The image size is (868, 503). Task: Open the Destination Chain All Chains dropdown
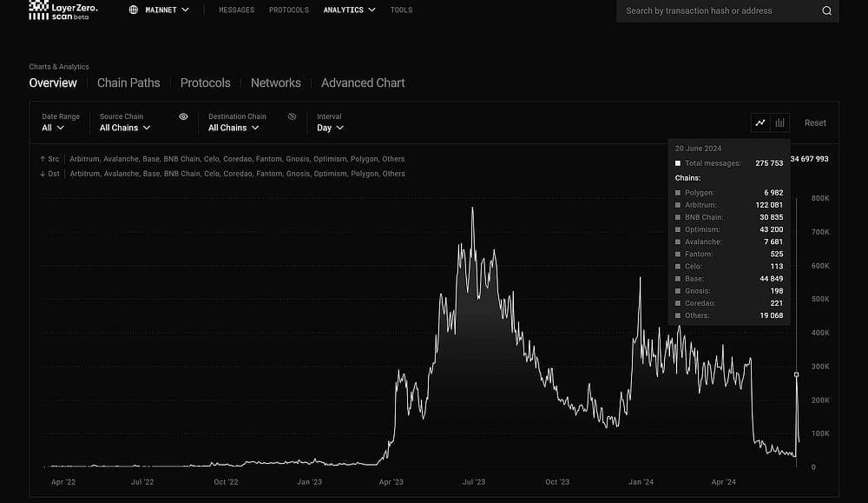pyautogui.click(x=233, y=128)
